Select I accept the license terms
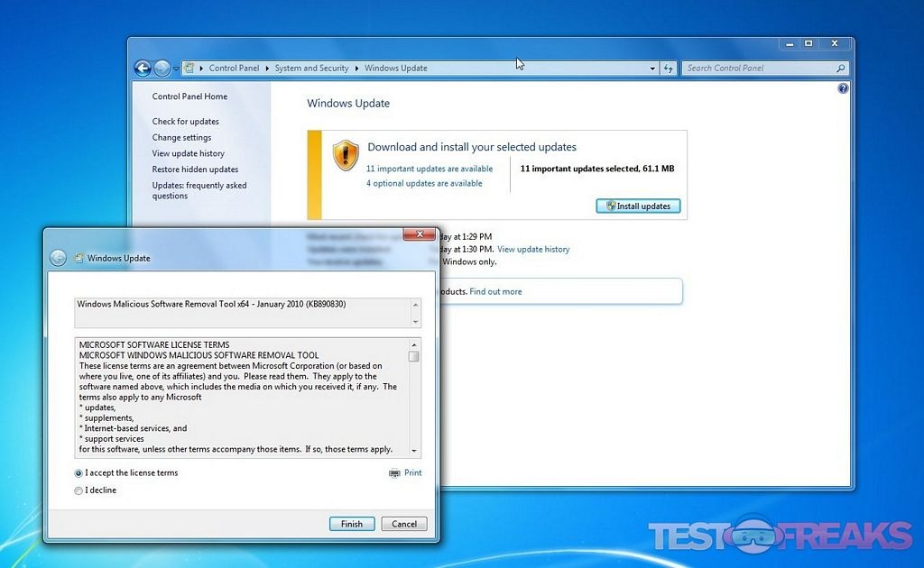 click(x=79, y=473)
